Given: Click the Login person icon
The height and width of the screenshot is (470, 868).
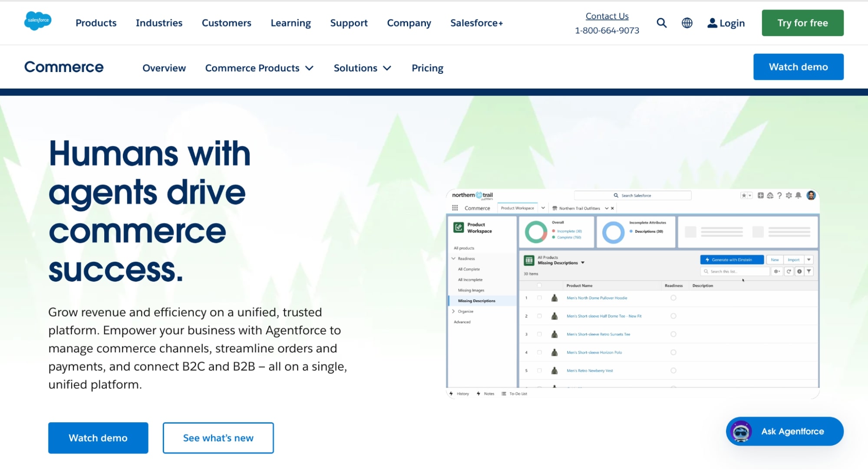Looking at the screenshot, I should click(712, 23).
